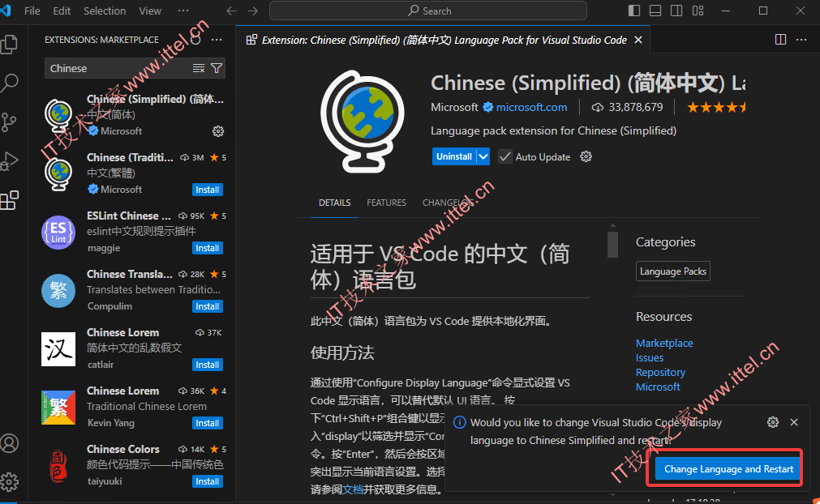
Task: Open the Manage gear in activity bar
Action: click(10, 481)
